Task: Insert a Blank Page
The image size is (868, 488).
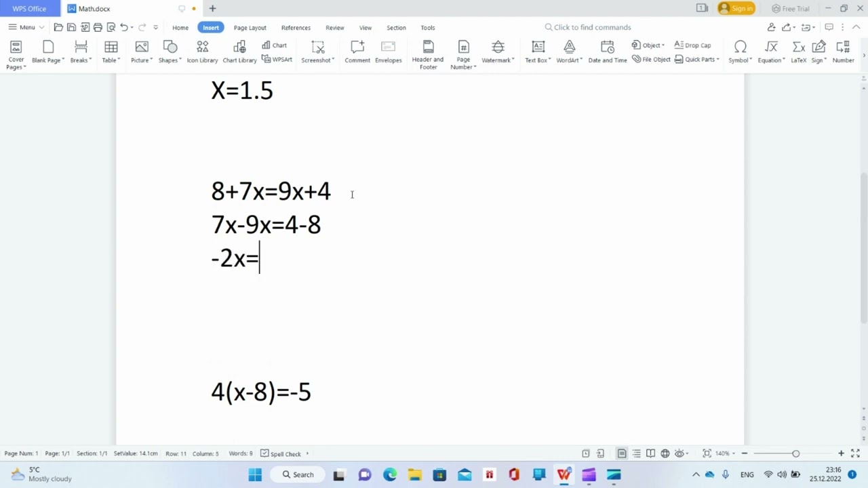Action: coord(47,53)
